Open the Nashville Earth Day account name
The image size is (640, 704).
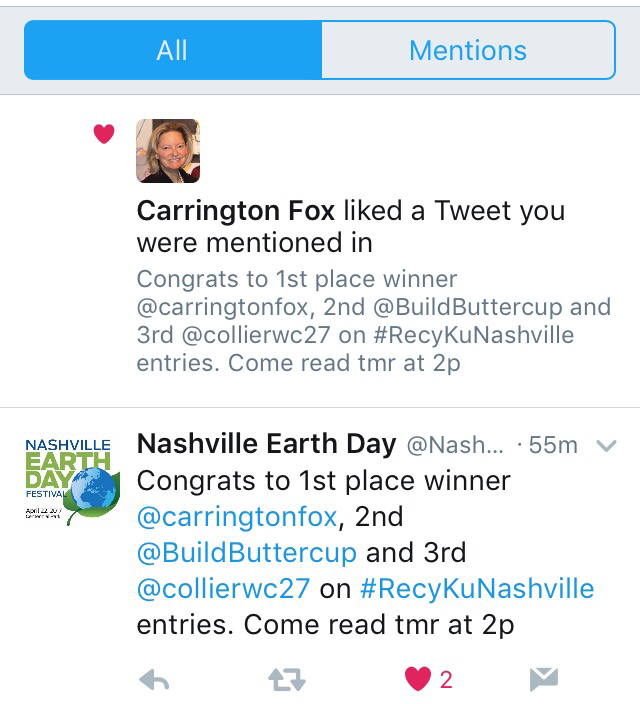[x=266, y=444]
